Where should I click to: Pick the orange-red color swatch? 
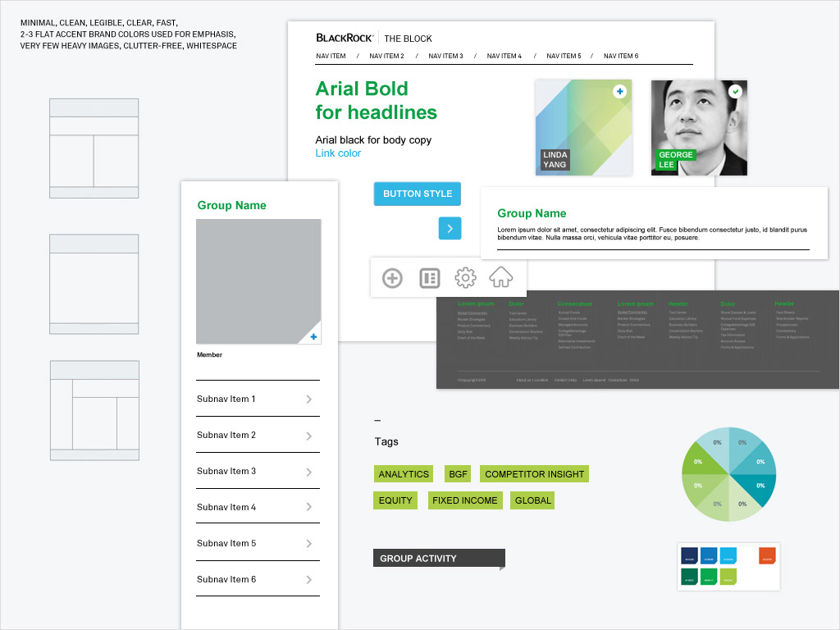point(766,555)
